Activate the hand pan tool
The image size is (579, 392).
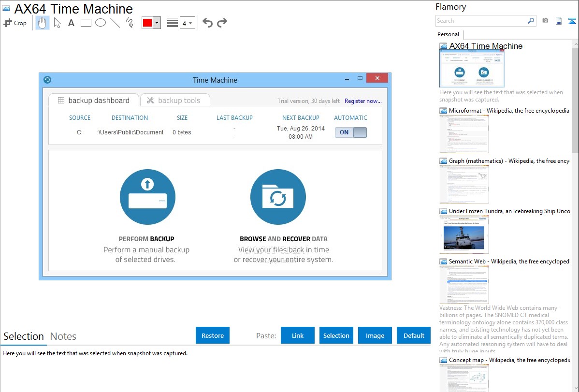click(x=43, y=23)
